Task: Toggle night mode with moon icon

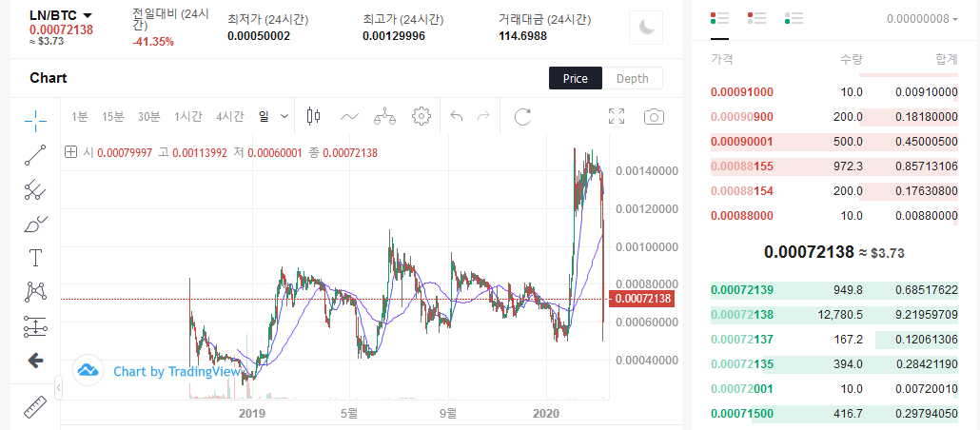Action: (646, 27)
